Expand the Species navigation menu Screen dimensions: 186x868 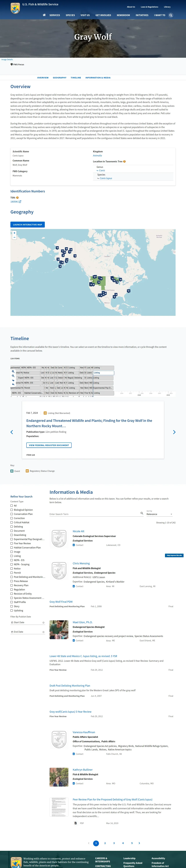tap(70, 15)
